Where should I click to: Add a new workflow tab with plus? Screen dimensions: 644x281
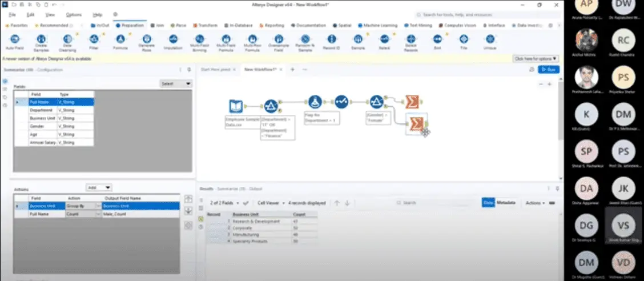pyautogui.click(x=292, y=70)
